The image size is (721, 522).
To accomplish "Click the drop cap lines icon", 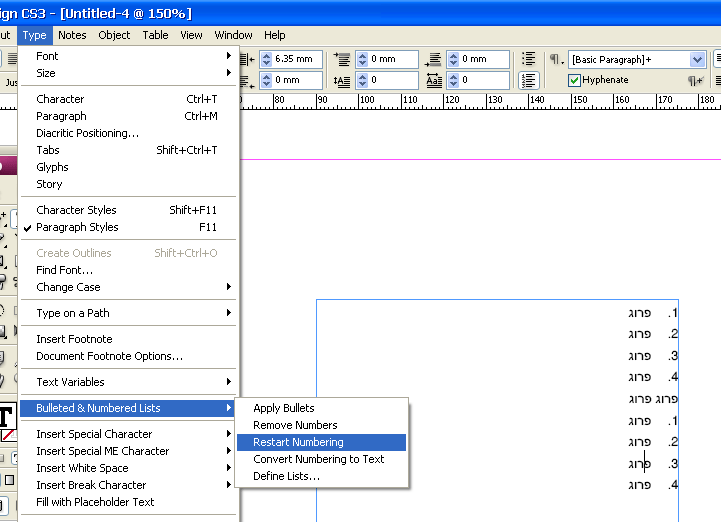I will [x=342, y=80].
